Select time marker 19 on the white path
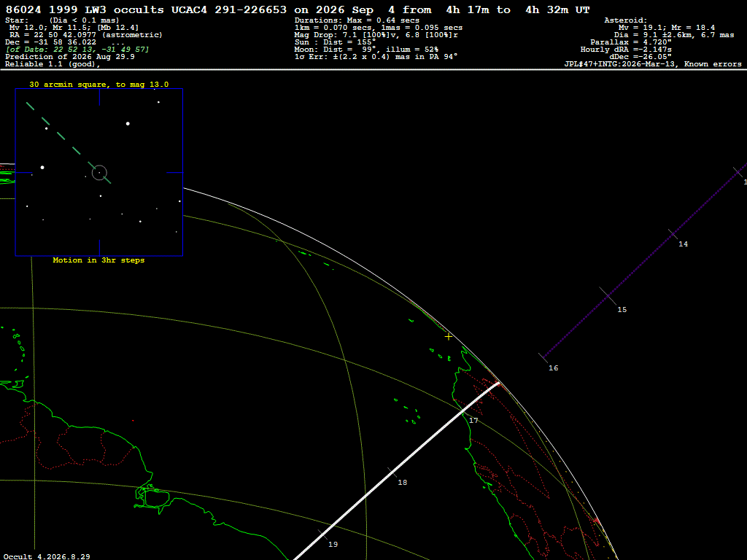The height and width of the screenshot is (560, 747). coord(333,544)
